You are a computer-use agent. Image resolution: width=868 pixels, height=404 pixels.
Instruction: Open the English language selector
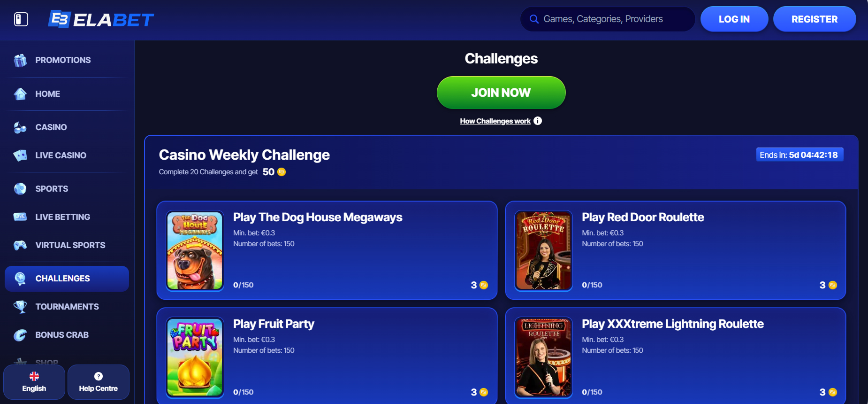point(34,382)
